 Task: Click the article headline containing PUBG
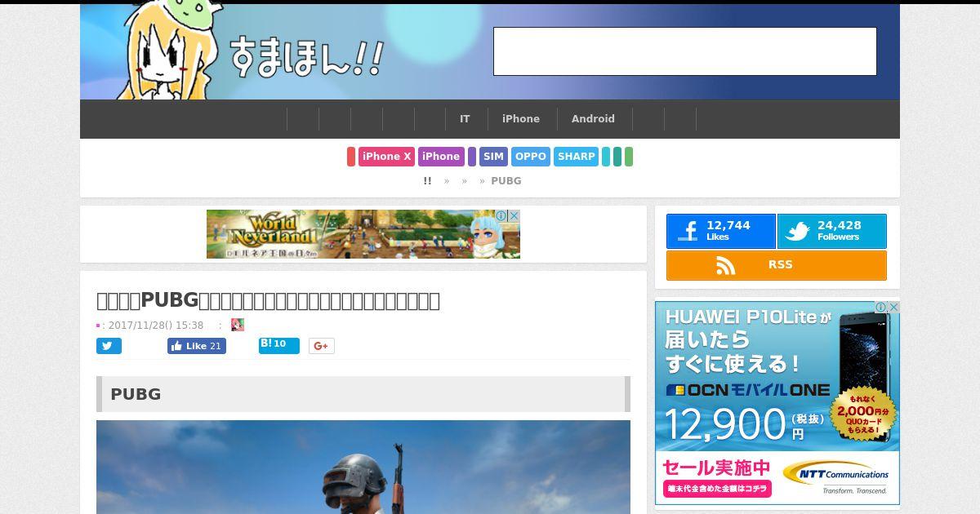(x=268, y=300)
